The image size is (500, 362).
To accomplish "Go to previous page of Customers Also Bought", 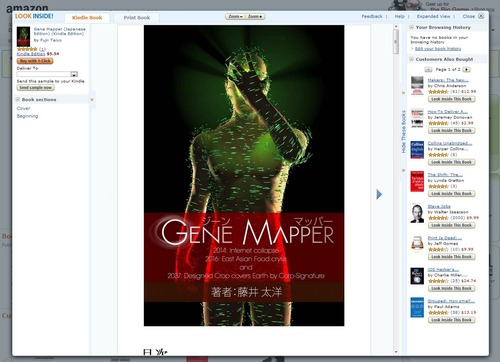I will click(428, 69).
